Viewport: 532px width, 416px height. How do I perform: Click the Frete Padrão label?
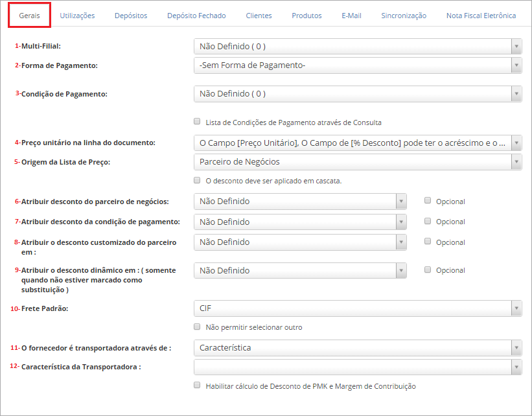point(45,308)
